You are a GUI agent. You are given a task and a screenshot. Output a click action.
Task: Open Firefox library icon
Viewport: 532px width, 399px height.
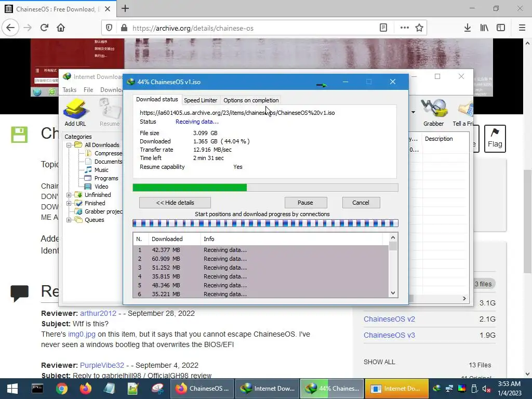click(484, 28)
